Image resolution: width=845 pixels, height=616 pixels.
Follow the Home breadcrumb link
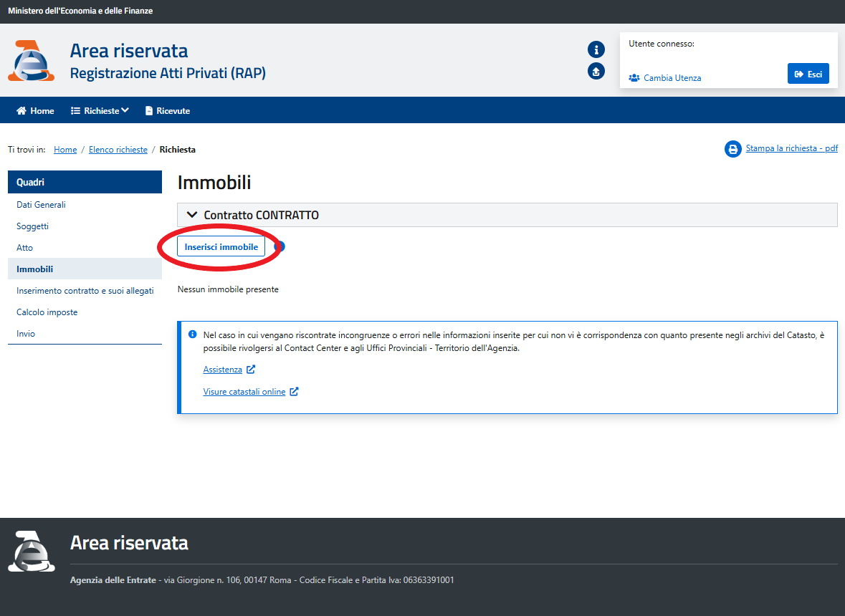65,150
